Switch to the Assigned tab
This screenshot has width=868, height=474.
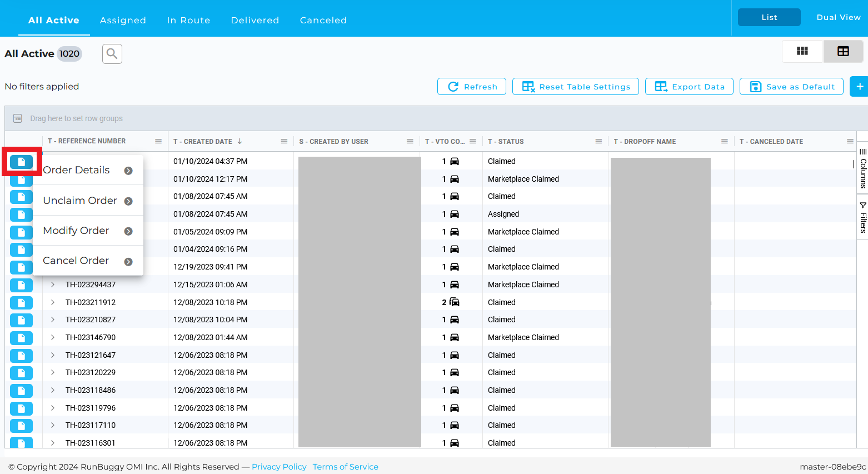click(x=123, y=20)
